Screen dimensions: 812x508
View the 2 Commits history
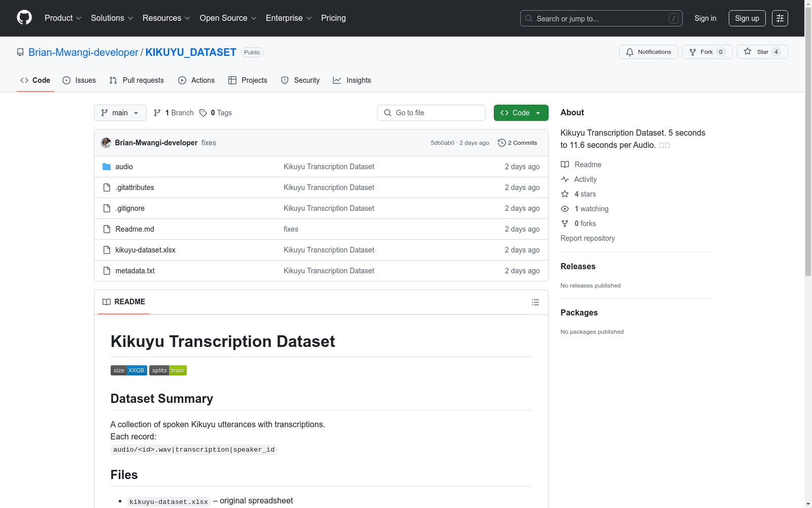[518, 143]
